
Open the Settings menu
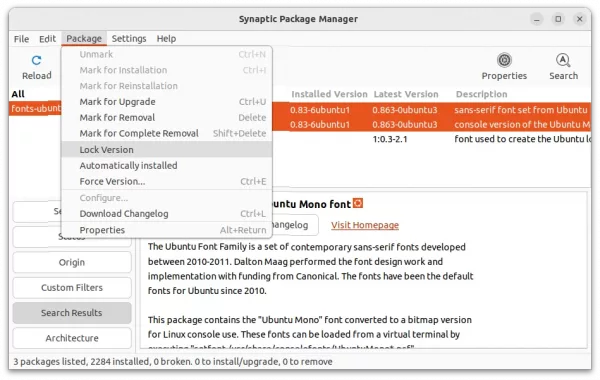tap(129, 39)
